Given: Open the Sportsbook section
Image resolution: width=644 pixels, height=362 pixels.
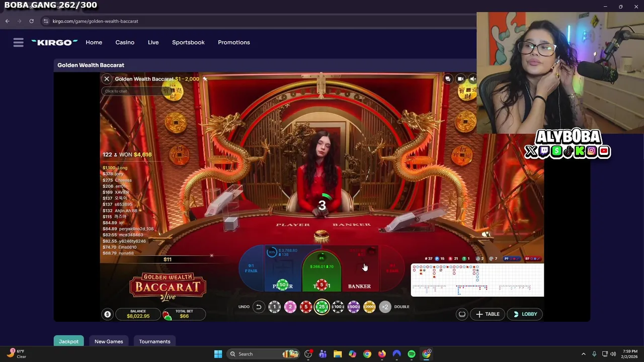Looking at the screenshot, I should (188, 43).
